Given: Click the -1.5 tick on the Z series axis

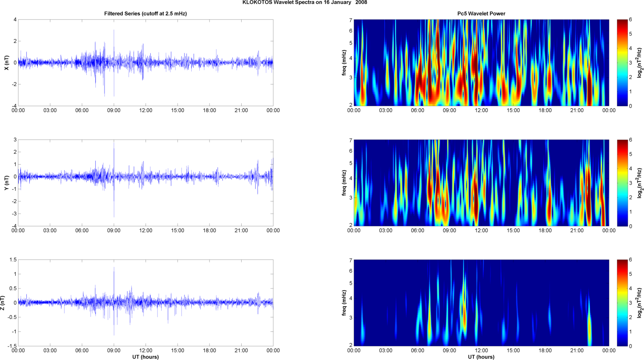Looking at the screenshot, I should pos(11,346).
